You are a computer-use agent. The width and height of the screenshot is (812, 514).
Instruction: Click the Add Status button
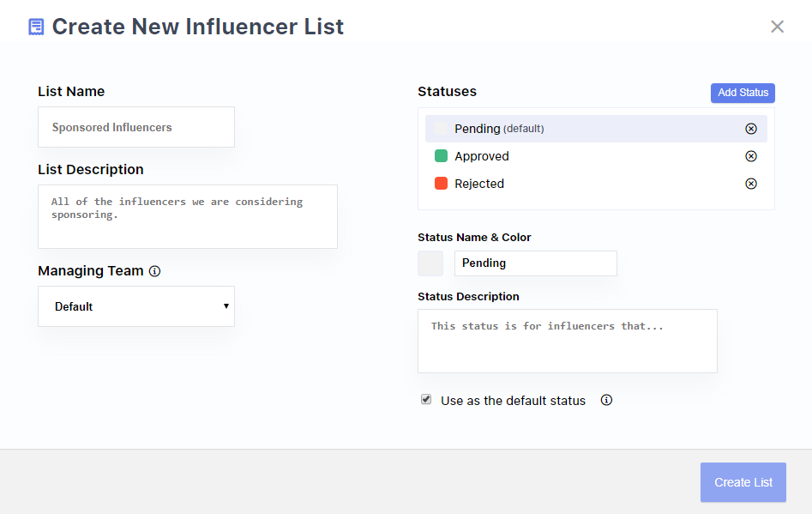pyautogui.click(x=743, y=93)
